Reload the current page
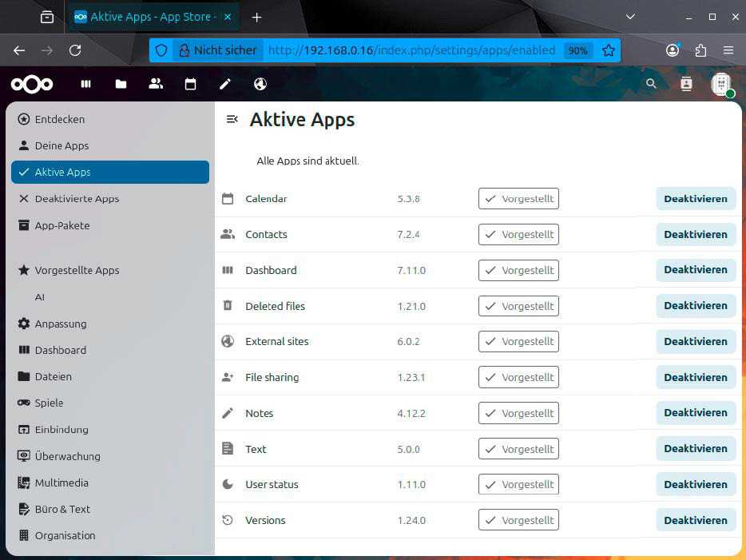 tap(75, 50)
